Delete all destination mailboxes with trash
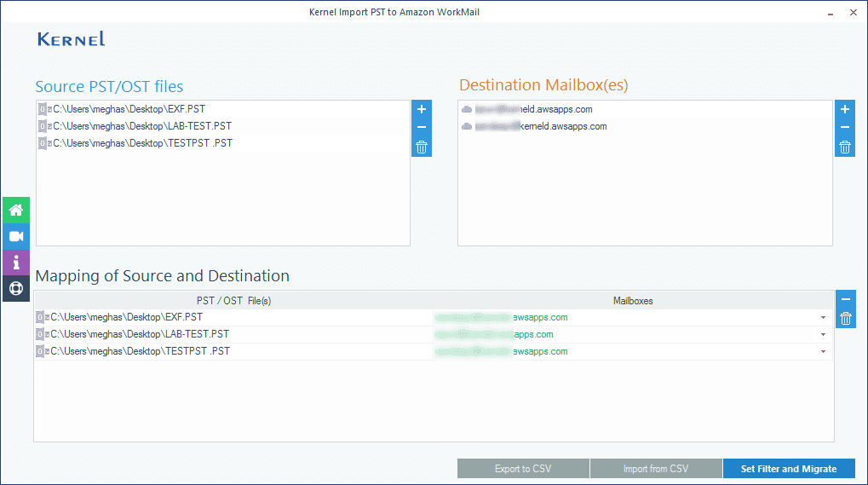Image resolution: width=868 pixels, height=485 pixels. 845,147
